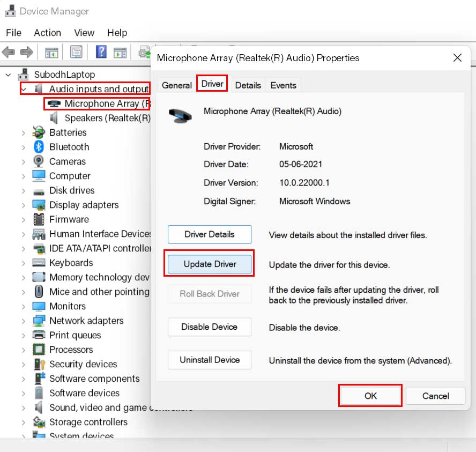Click the back navigation arrow
The height and width of the screenshot is (452, 476).
tap(9, 51)
